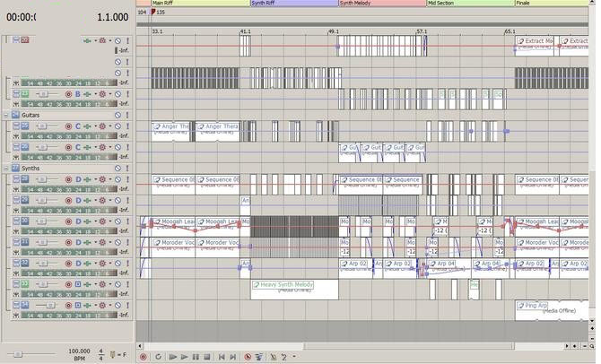Screen dimensions: 601x364
Task: Solo track 34
Action: [127, 306]
